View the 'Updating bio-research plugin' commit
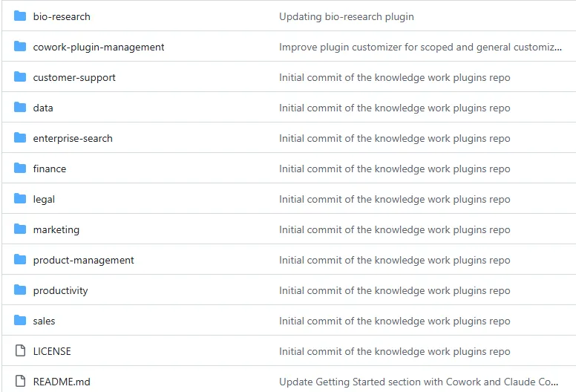The width and height of the screenshot is (576, 392). coord(346,16)
